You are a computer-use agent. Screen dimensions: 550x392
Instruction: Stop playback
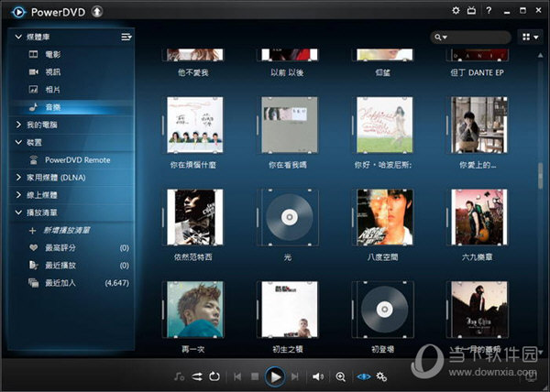click(x=255, y=376)
